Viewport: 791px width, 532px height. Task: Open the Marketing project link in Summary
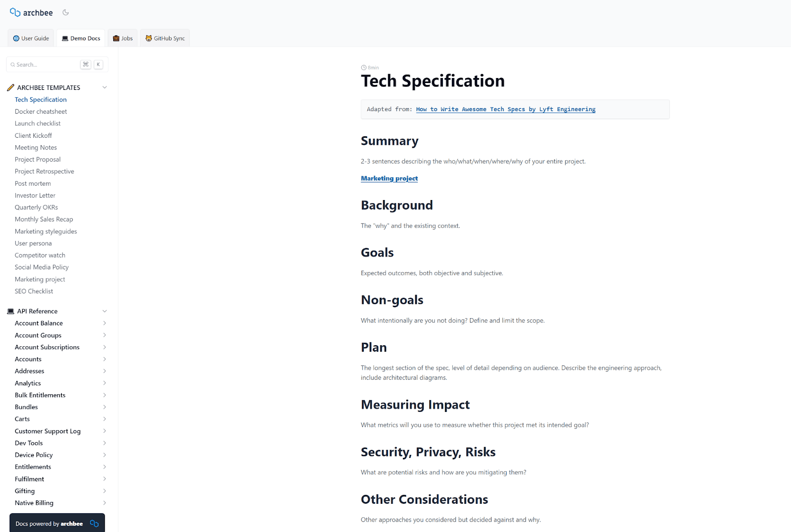(389, 178)
